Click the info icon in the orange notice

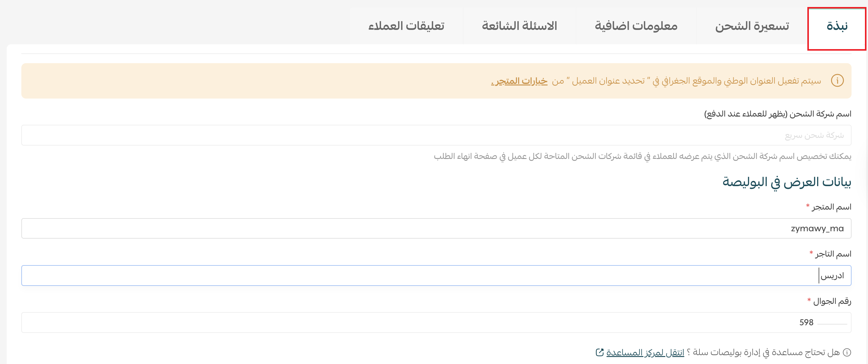coord(837,81)
